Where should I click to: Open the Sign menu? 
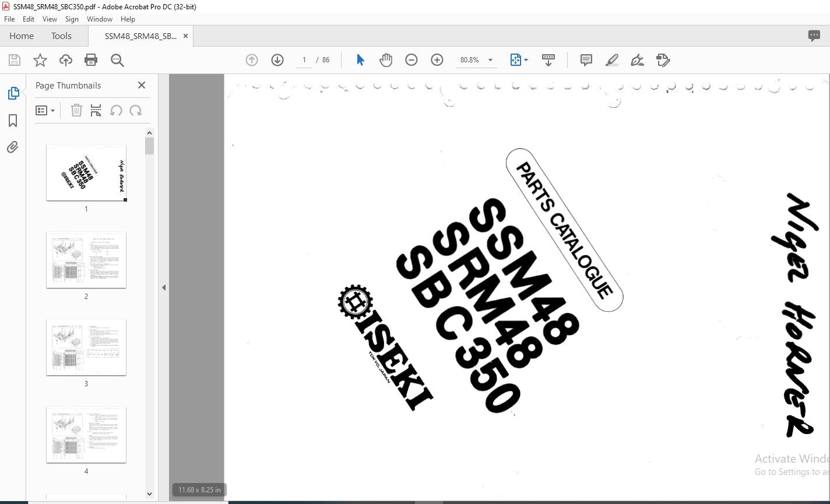72,19
